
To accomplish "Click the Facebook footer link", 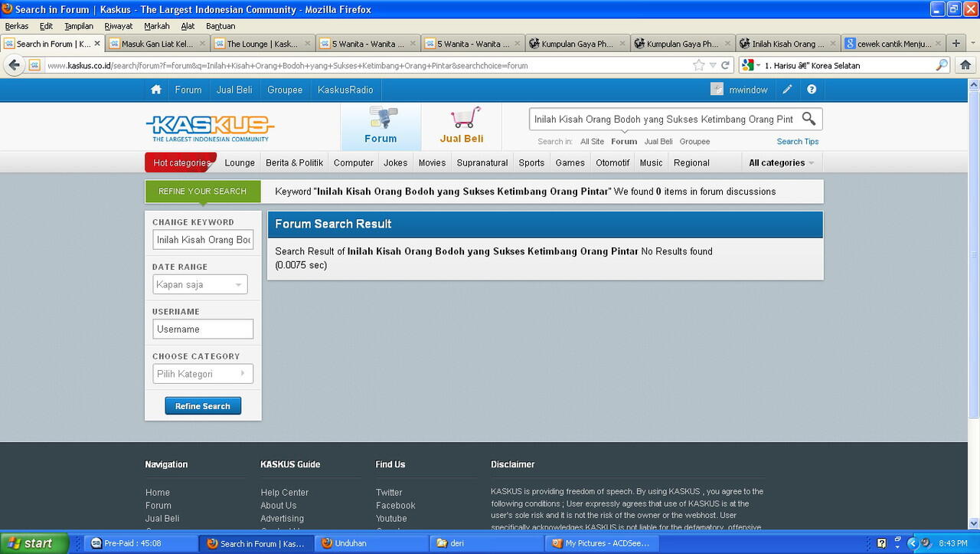I will pos(396,506).
